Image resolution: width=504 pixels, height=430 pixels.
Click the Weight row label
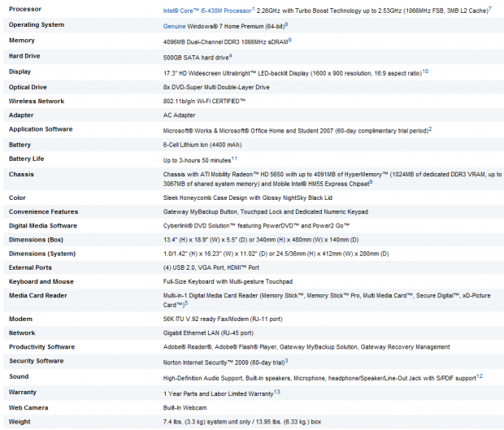pyautogui.click(x=20, y=423)
